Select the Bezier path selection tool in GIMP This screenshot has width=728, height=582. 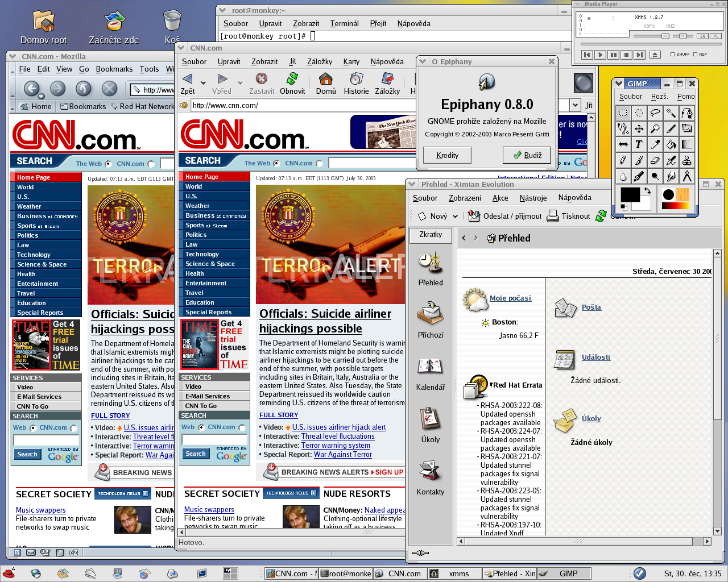[687, 113]
